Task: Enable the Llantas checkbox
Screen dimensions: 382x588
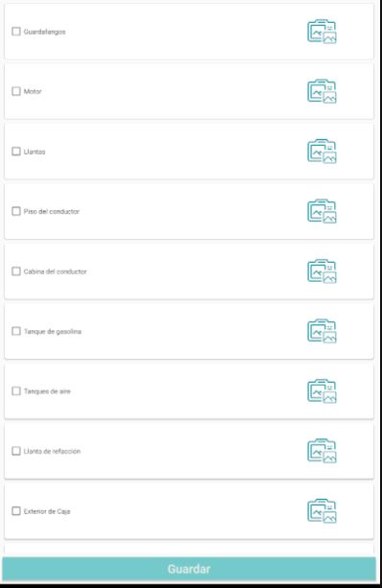Action: pos(16,152)
